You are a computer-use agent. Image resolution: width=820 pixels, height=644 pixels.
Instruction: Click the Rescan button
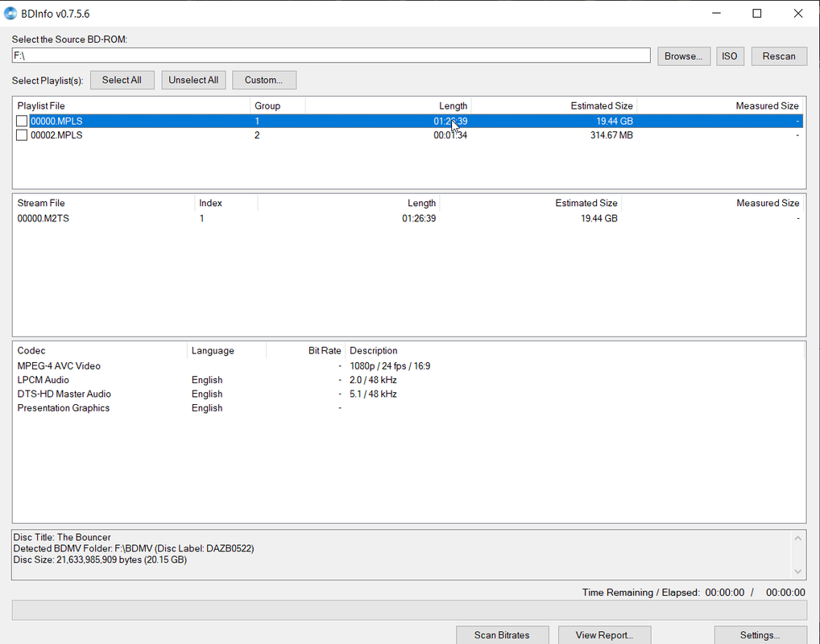coord(779,56)
